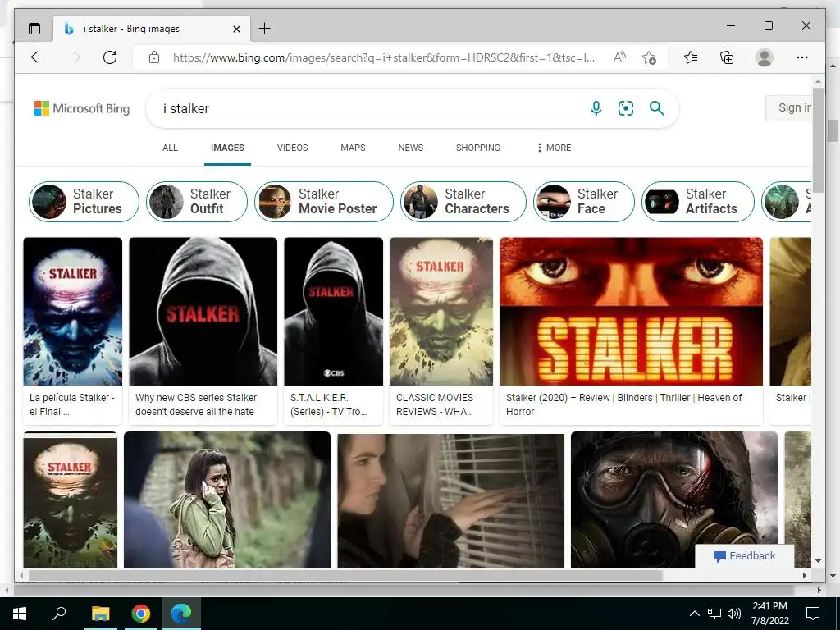Reload the page with Refresh icon
The width and height of the screenshot is (840, 630).
[x=110, y=57]
